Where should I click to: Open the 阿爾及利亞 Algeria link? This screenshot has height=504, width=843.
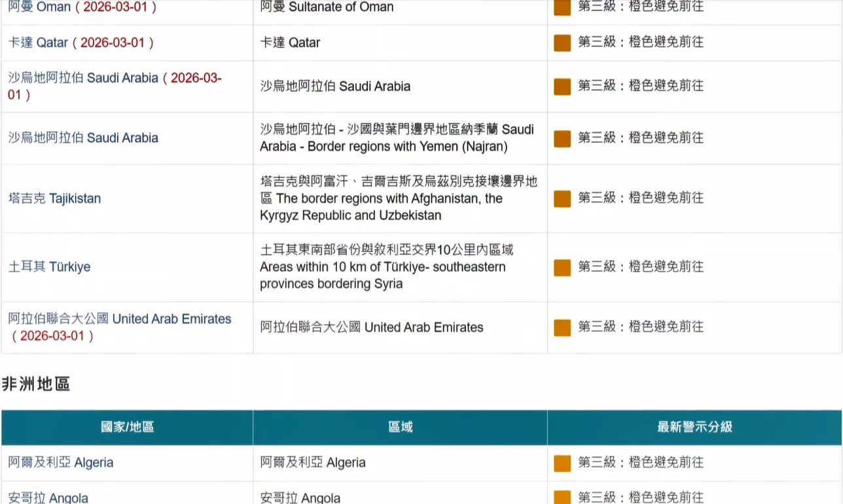pos(60,463)
